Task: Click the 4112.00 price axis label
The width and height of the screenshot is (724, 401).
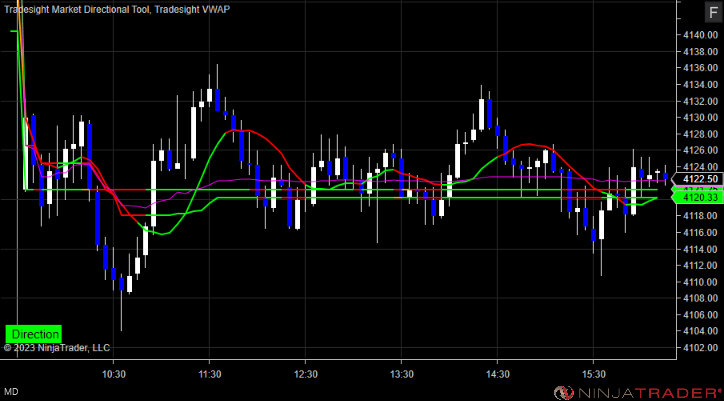Action: click(x=701, y=265)
